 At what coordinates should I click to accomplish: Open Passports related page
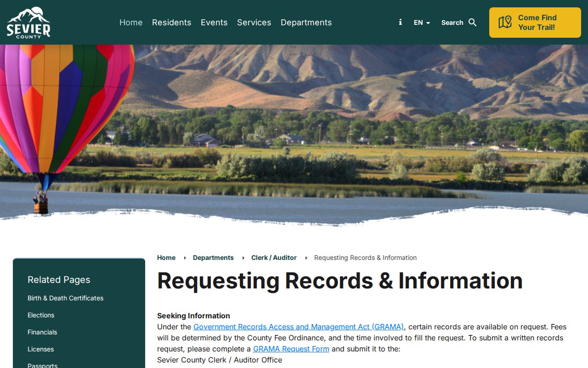(43, 365)
